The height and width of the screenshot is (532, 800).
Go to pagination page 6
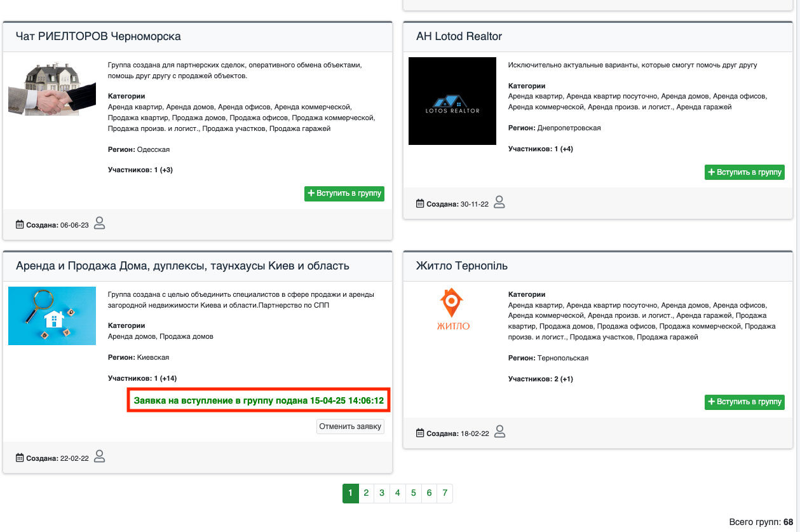click(429, 493)
